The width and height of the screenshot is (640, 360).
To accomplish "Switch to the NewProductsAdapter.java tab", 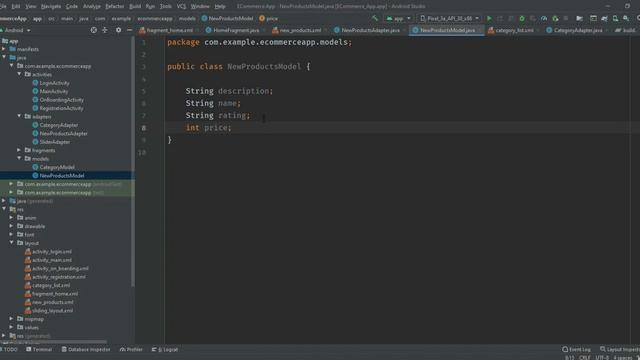I will [370, 30].
